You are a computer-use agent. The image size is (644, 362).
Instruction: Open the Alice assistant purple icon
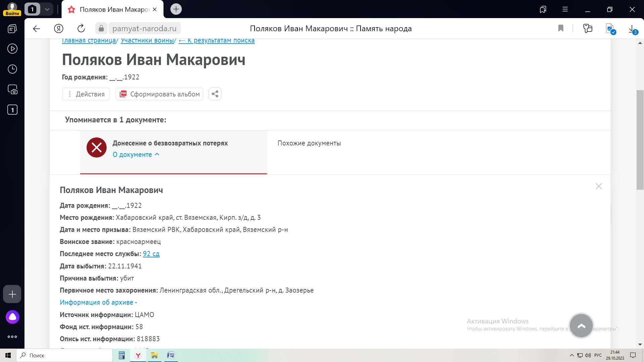tap(12, 317)
